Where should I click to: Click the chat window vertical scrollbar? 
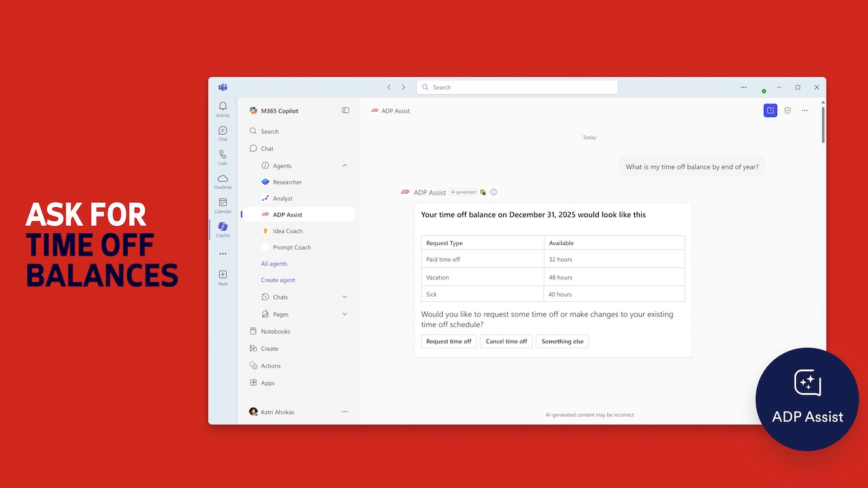pyautogui.click(x=823, y=124)
